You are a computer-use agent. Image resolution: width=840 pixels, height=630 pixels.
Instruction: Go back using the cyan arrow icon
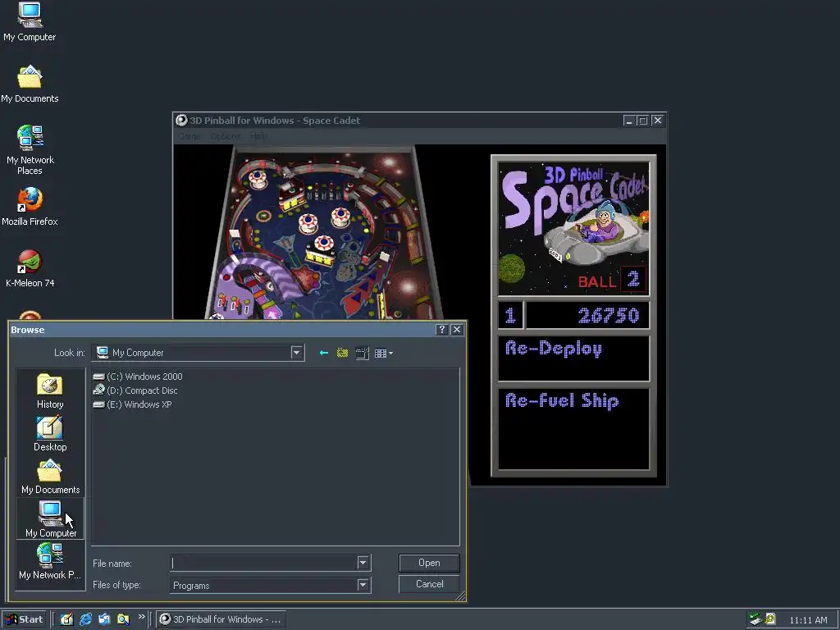(x=323, y=353)
